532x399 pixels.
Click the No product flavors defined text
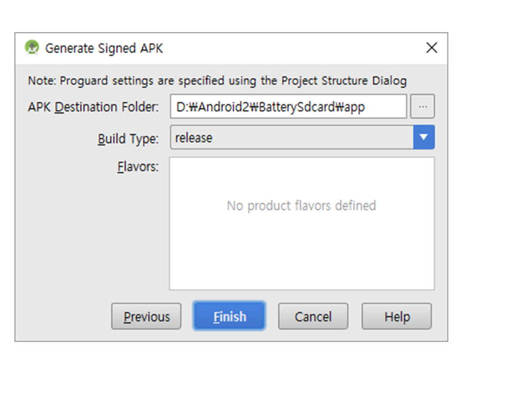click(301, 206)
